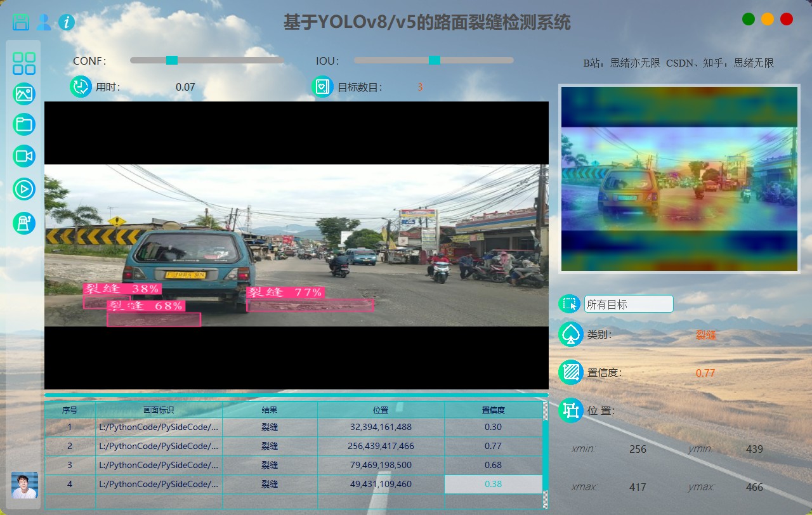Click the image file detection icon
Viewport: 812px width, 515px height.
(x=24, y=94)
